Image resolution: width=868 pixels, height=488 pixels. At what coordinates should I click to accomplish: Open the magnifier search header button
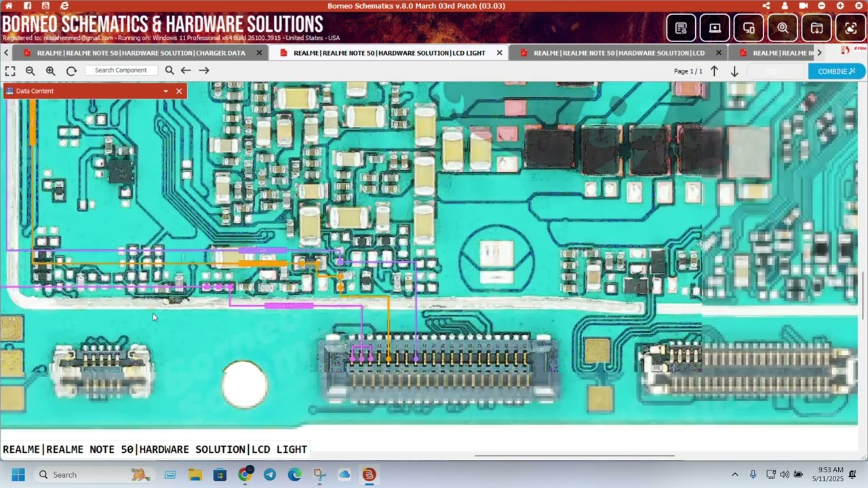(783, 28)
